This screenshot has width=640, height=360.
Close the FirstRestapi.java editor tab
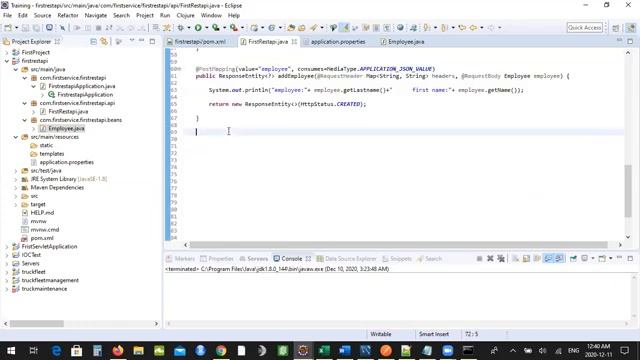(x=294, y=42)
